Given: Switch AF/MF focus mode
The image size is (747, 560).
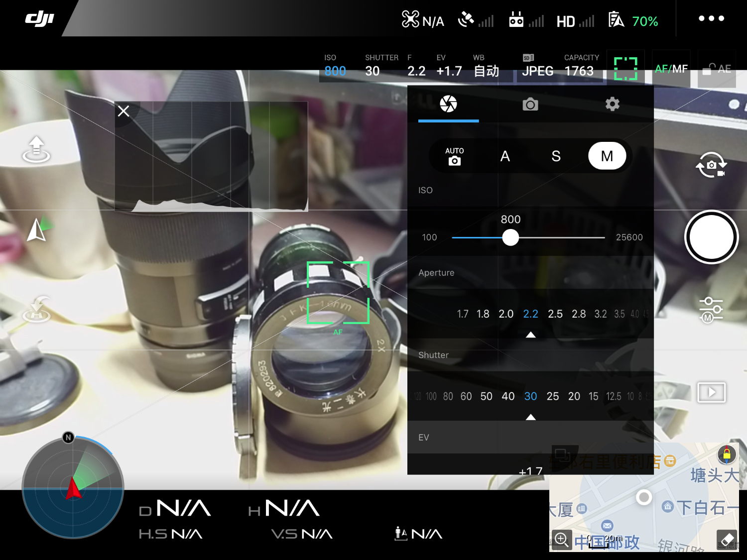Looking at the screenshot, I should (671, 69).
